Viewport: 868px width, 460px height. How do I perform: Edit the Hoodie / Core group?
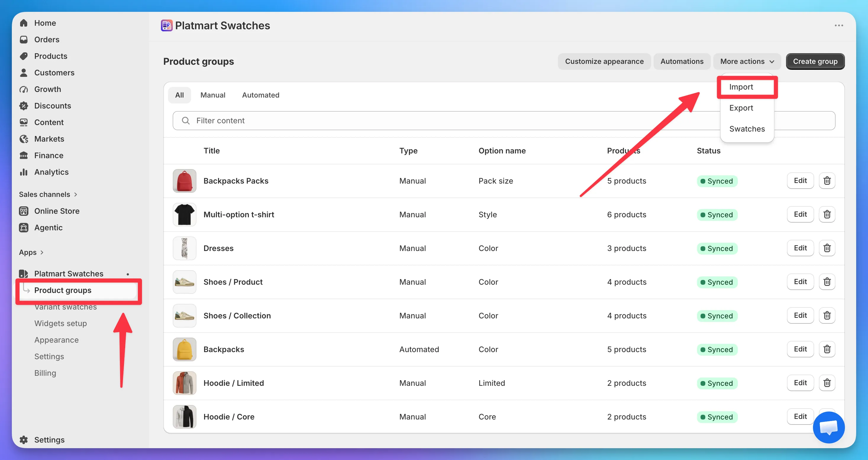pos(800,417)
